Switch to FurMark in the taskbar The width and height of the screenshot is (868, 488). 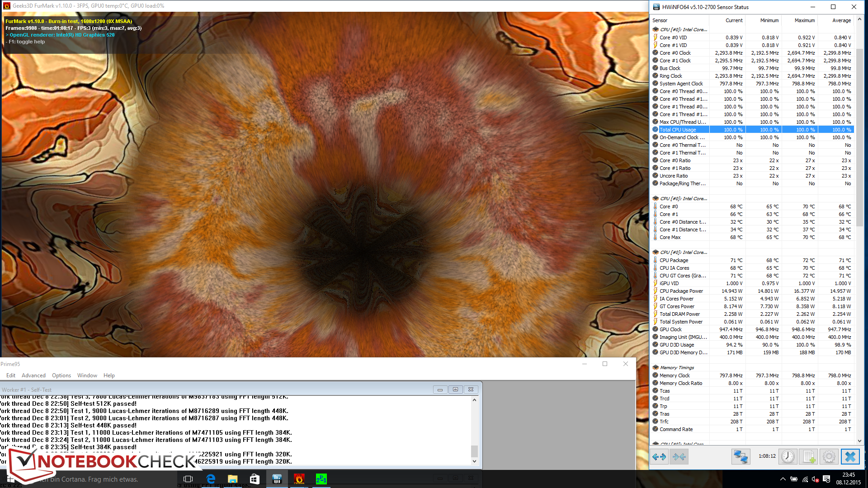[x=299, y=479]
